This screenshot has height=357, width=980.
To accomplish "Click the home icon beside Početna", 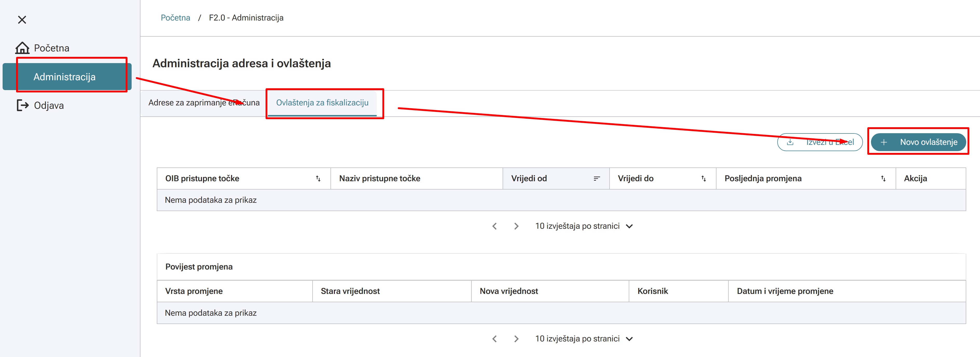I will [x=22, y=48].
